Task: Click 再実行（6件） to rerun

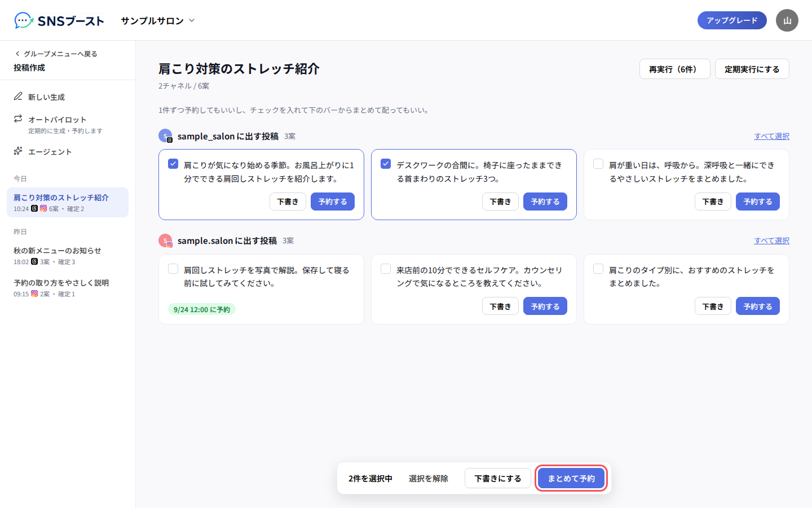Action: pyautogui.click(x=674, y=69)
